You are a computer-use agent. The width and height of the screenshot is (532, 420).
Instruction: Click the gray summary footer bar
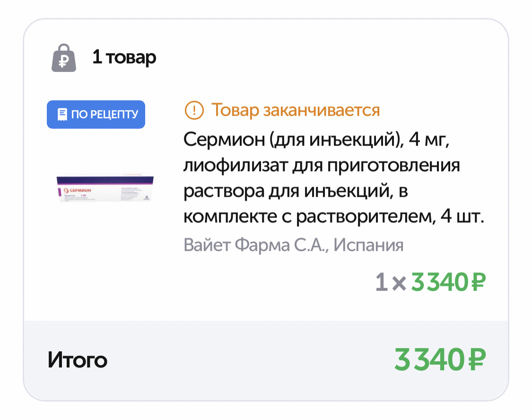click(266, 359)
